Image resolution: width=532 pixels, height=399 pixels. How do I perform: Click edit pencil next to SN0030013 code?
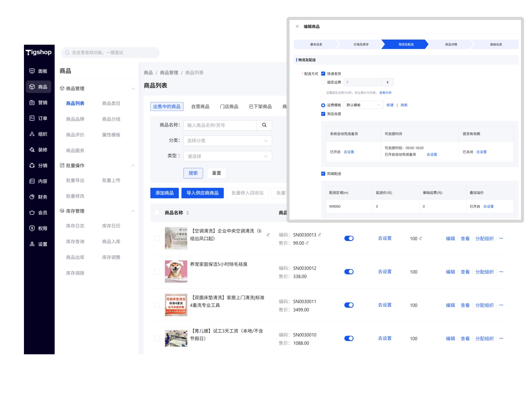click(320, 235)
